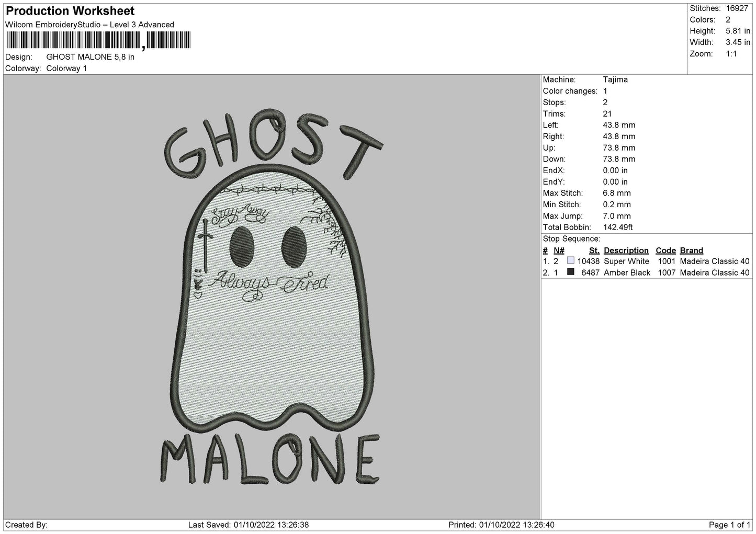Image resolution: width=756 pixels, height=534 pixels.
Task: Click 'Madeira Classic 40' in Super White row
Action: 715,261
